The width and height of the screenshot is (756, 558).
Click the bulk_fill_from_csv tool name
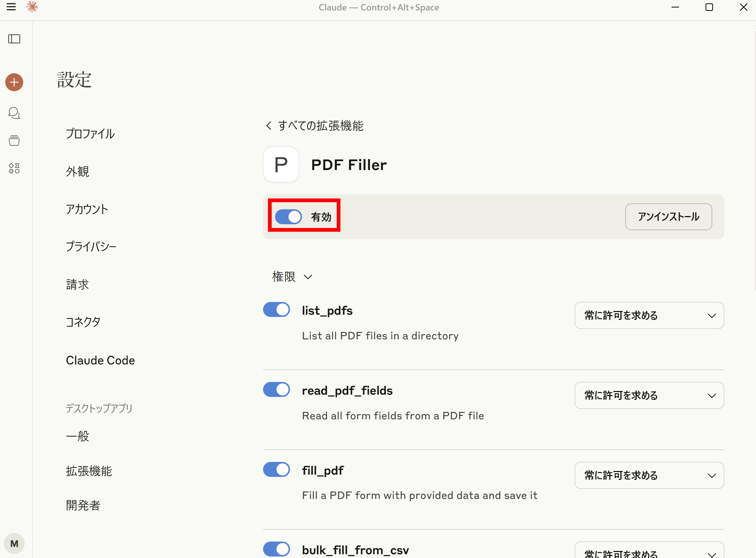click(355, 550)
